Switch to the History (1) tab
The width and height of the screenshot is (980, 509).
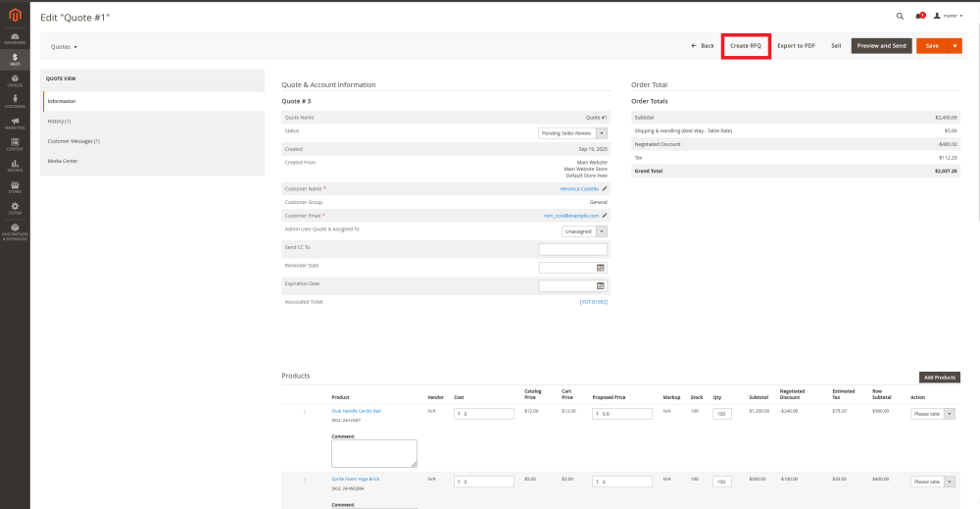(154, 122)
